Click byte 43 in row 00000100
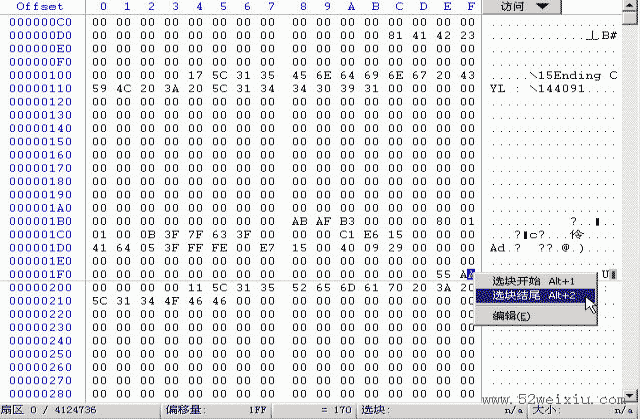 tap(467, 75)
